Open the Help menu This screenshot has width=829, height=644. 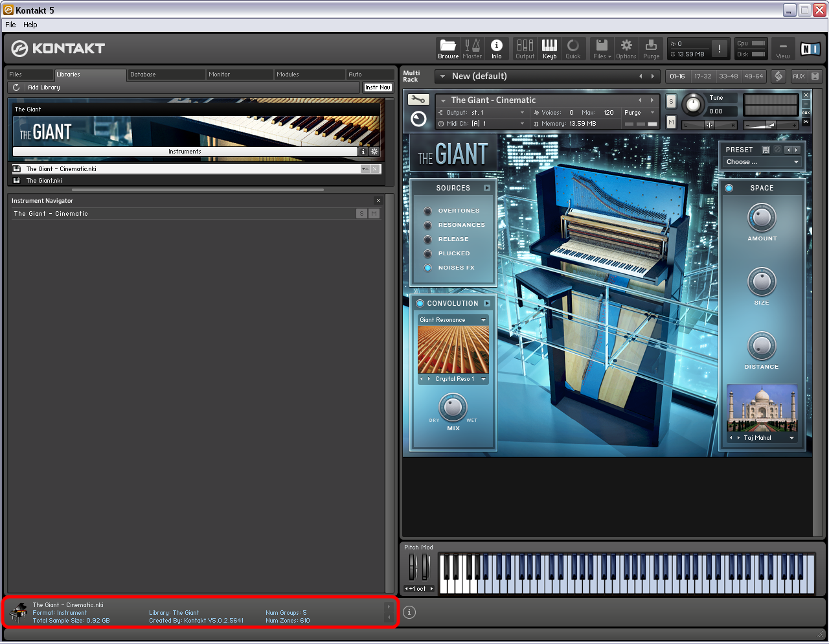(30, 25)
